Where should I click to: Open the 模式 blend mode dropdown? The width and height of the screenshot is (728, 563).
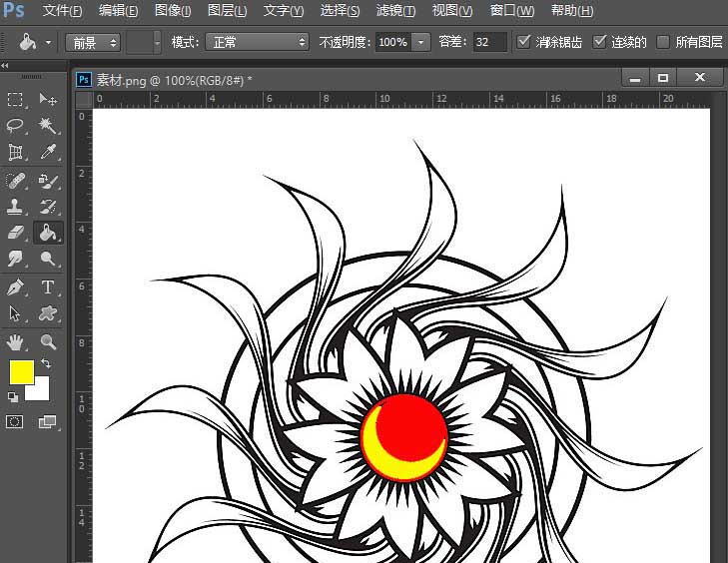click(x=257, y=42)
